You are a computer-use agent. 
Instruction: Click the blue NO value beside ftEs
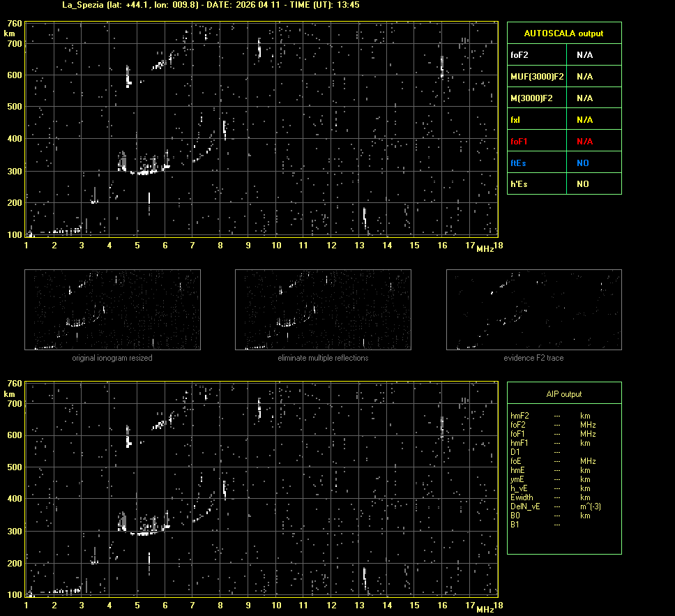click(x=582, y=163)
